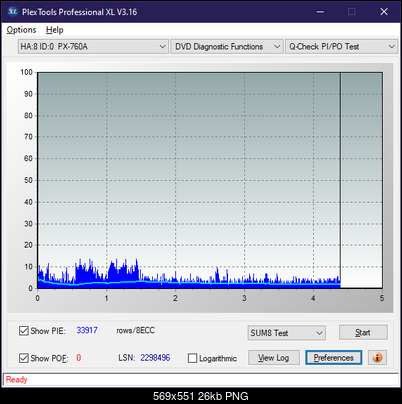Open the Options menu

tap(21, 30)
